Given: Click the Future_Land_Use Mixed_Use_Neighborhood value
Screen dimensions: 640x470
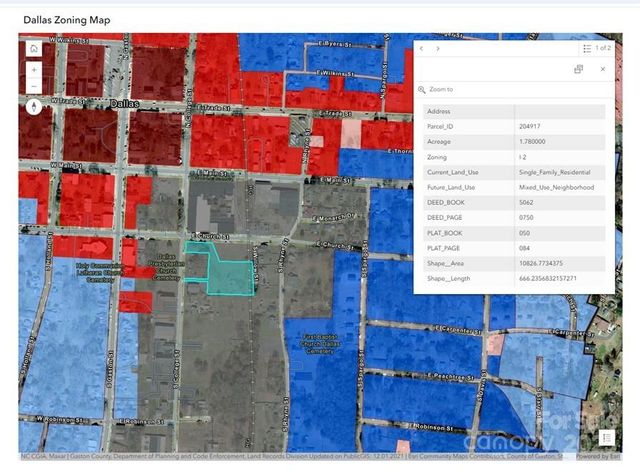Looking at the screenshot, I should (556, 187).
